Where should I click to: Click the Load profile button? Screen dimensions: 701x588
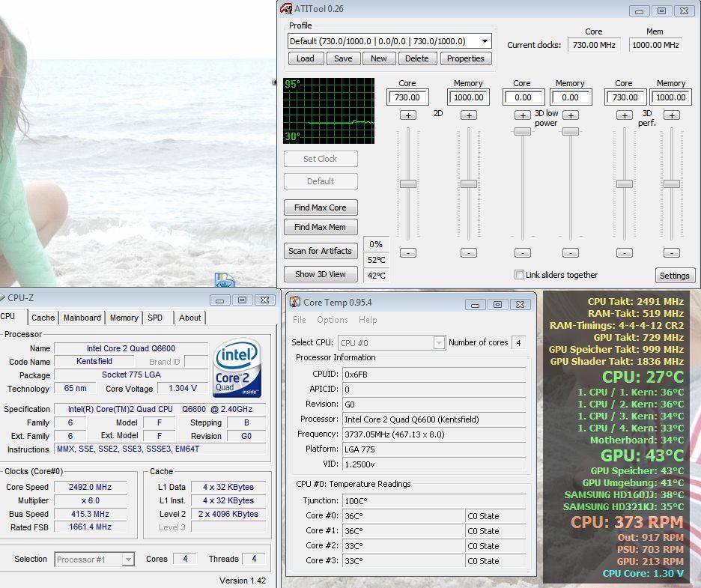point(306,58)
